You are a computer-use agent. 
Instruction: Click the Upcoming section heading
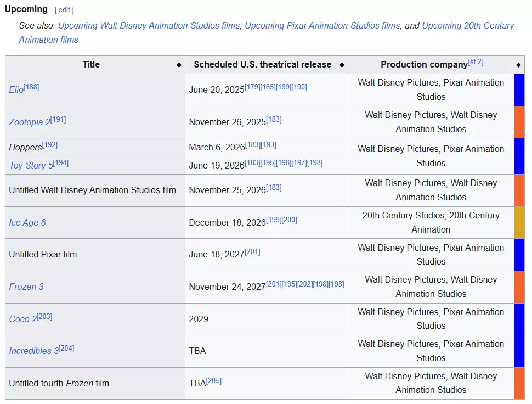26,9
